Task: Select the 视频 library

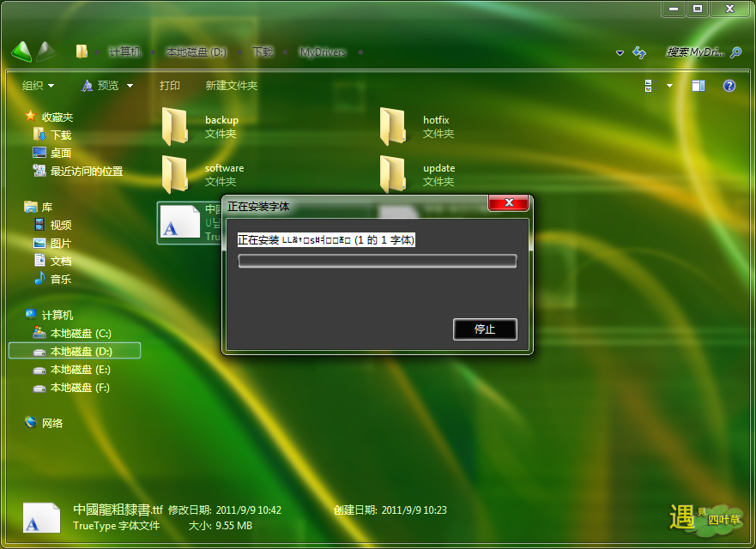Action: coord(61,225)
